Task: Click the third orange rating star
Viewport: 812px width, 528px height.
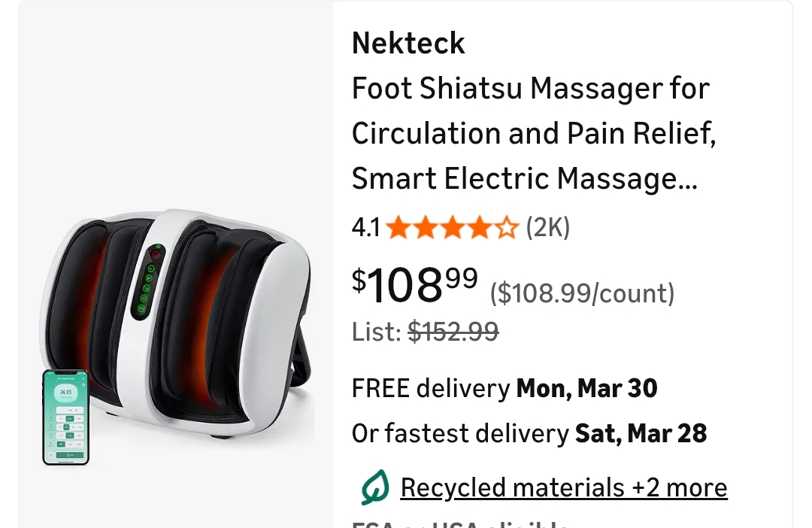Action: 453,227
